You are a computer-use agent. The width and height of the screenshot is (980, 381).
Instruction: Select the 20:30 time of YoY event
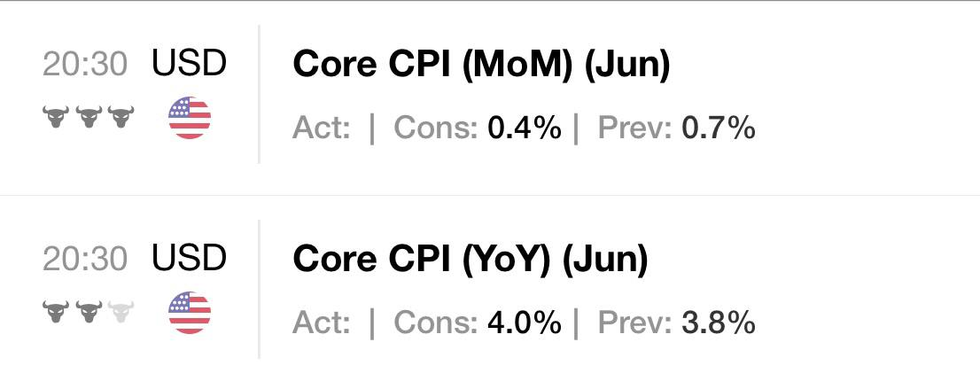click(85, 260)
